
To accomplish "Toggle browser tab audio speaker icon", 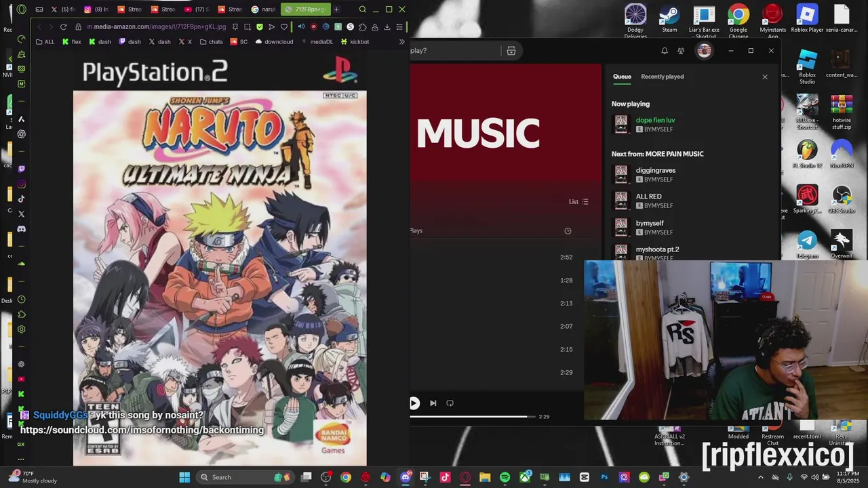I will (301, 26).
